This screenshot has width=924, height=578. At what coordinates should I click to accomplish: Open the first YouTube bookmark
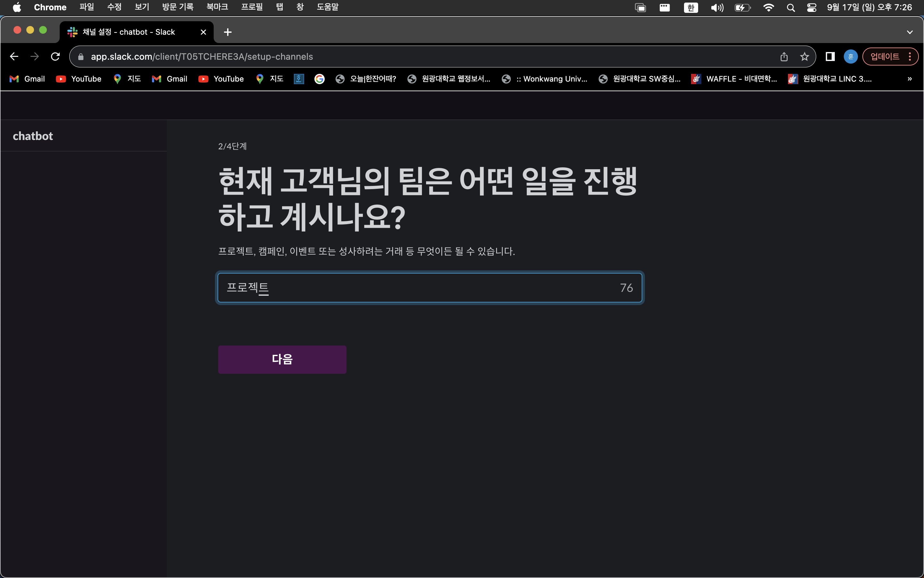point(79,79)
